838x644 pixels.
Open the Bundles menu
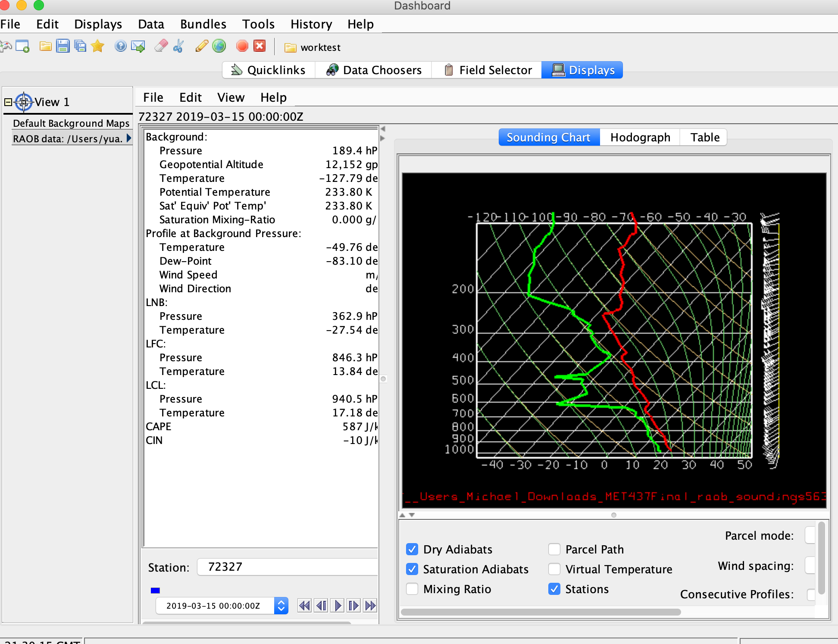[x=203, y=24]
